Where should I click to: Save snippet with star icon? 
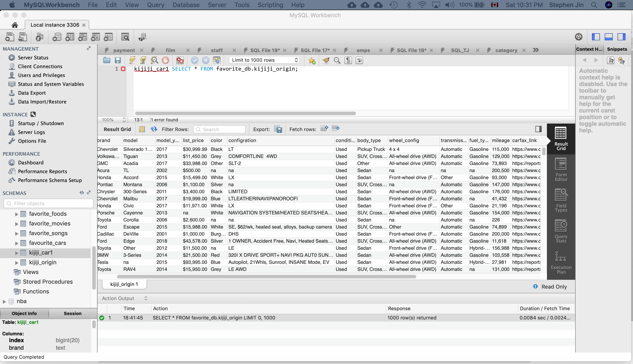[312, 60]
